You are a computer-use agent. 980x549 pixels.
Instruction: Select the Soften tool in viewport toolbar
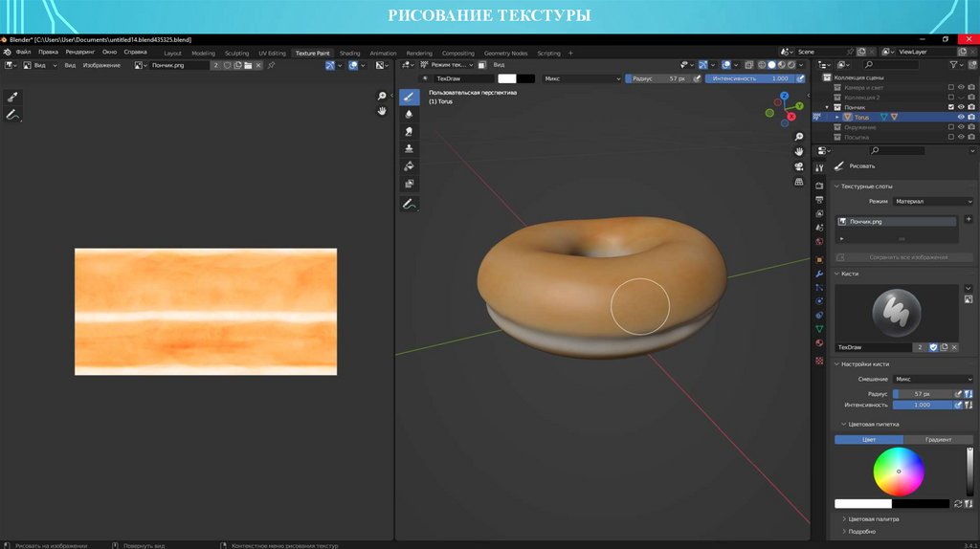(410, 114)
